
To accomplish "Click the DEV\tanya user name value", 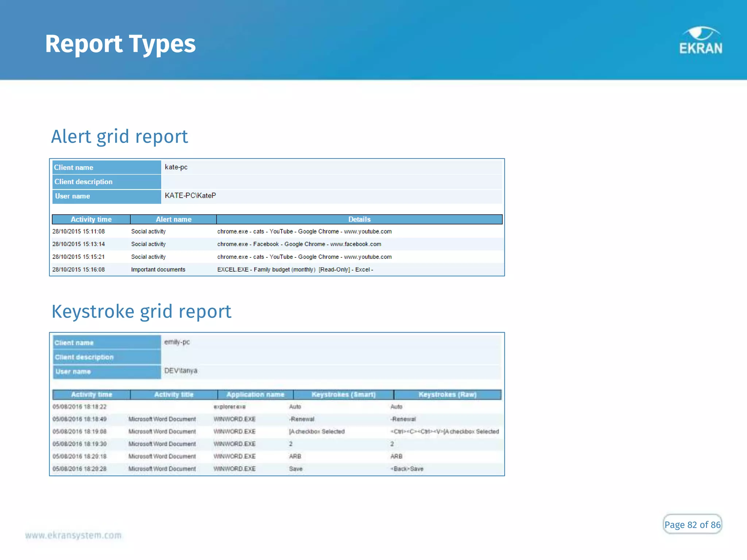I will [181, 371].
